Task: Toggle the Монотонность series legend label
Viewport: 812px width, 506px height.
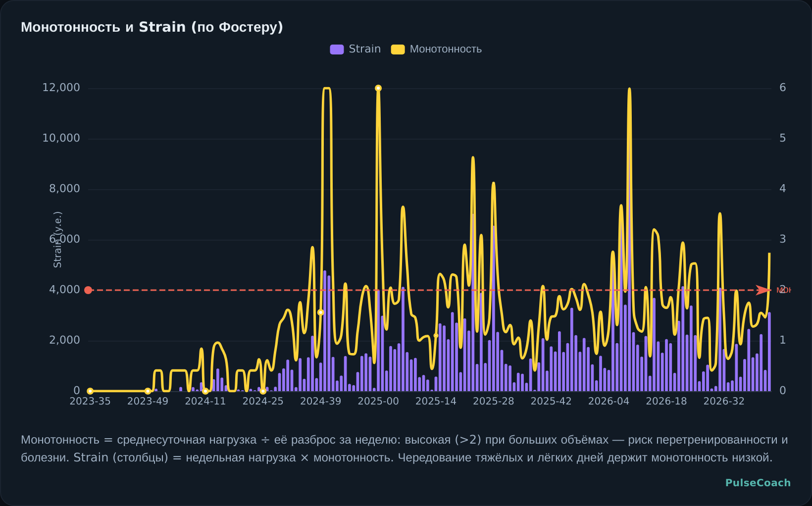Action: [446, 49]
